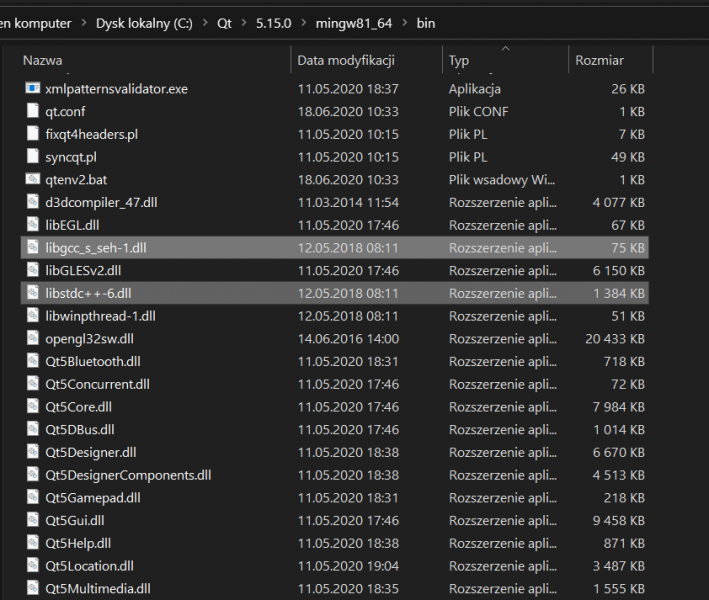Click the xmlpatternsvalidator.exe application icon
The height and width of the screenshot is (600, 709).
(x=33, y=89)
